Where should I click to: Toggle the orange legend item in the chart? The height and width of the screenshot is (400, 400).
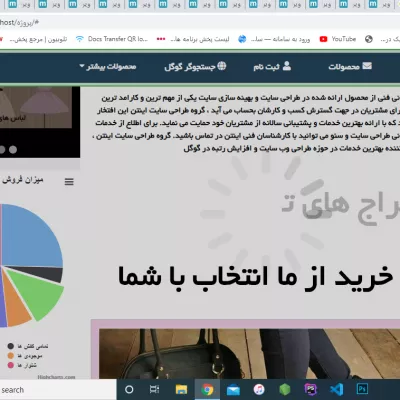pos(25,356)
